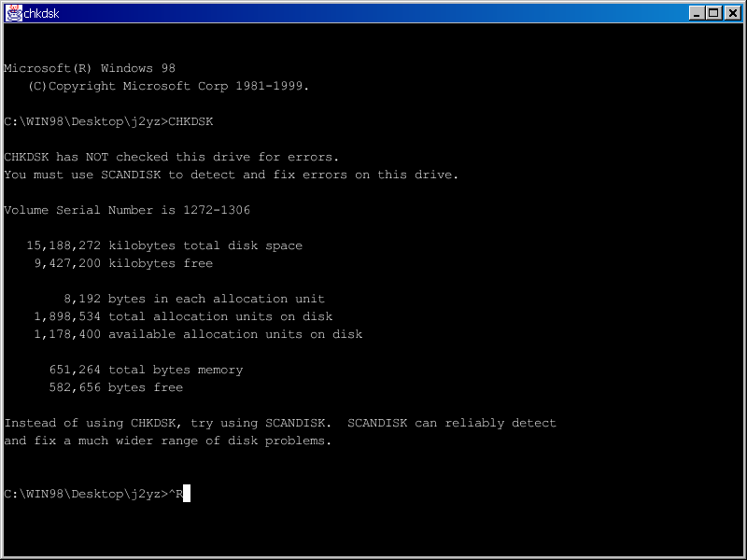
Task: Click the 'Microsoft(R) Windows 98' line
Action: click(x=90, y=68)
